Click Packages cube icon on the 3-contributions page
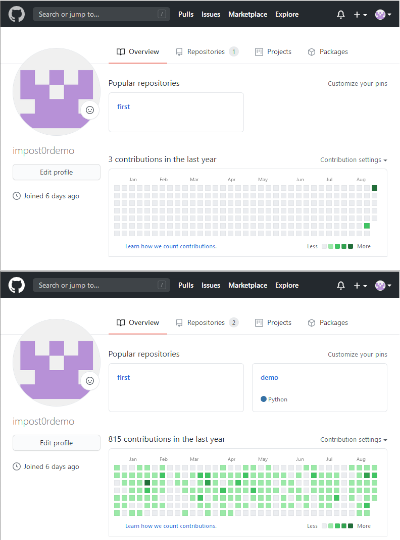 click(x=311, y=52)
